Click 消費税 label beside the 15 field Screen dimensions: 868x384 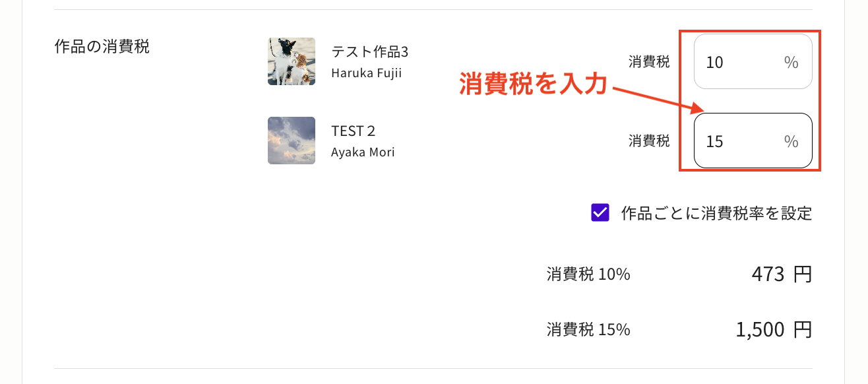(649, 141)
